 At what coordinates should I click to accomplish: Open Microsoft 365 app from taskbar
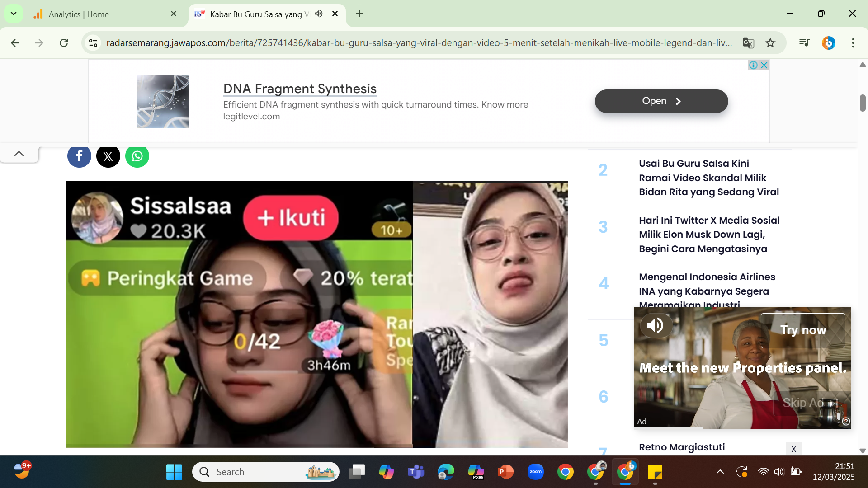pyautogui.click(x=476, y=472)
